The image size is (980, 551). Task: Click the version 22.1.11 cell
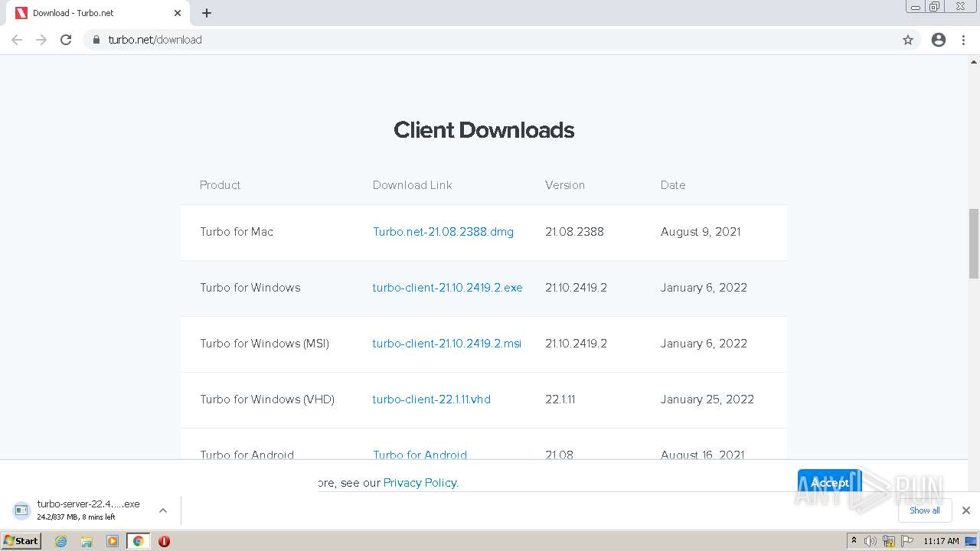click(x=560, y=399)
